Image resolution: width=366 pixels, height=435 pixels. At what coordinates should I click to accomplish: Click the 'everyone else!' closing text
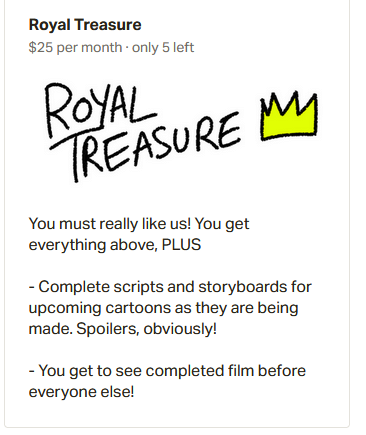81,392
